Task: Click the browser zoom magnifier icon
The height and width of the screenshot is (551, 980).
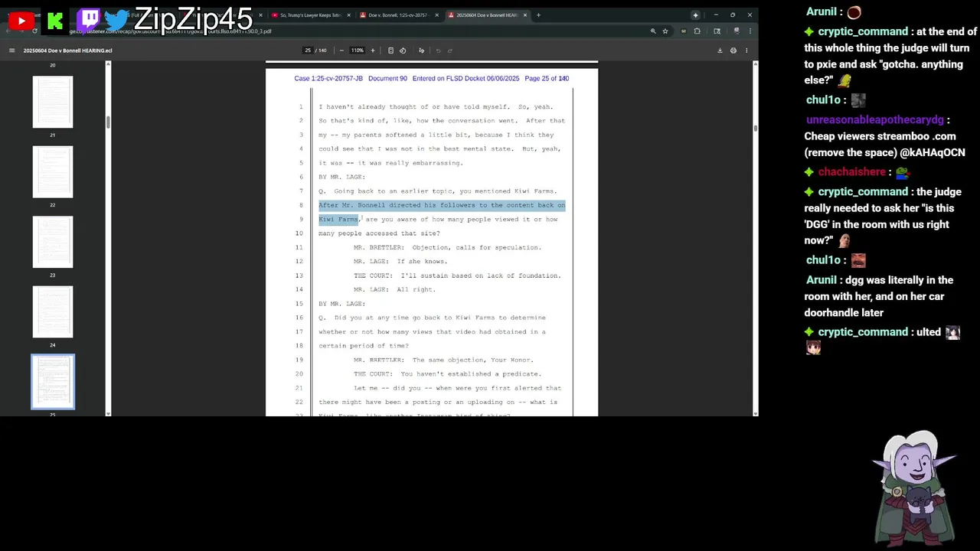Action: coord(653,31)
